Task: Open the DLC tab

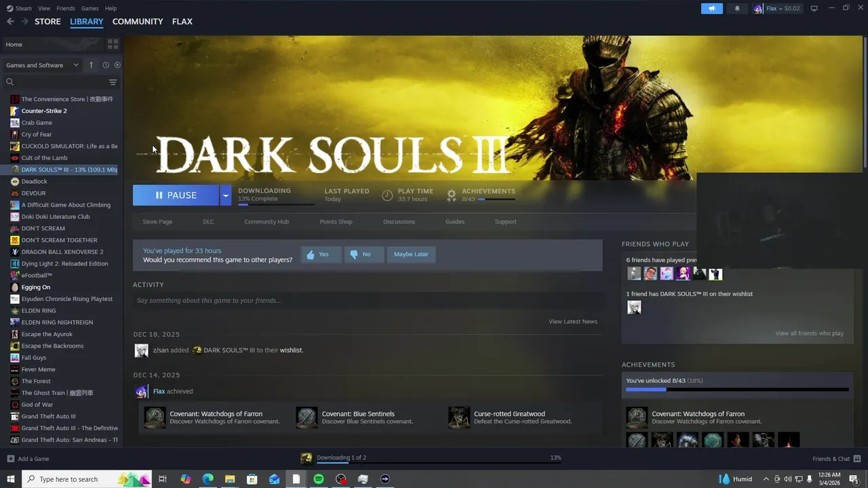Action: point(208,222)
